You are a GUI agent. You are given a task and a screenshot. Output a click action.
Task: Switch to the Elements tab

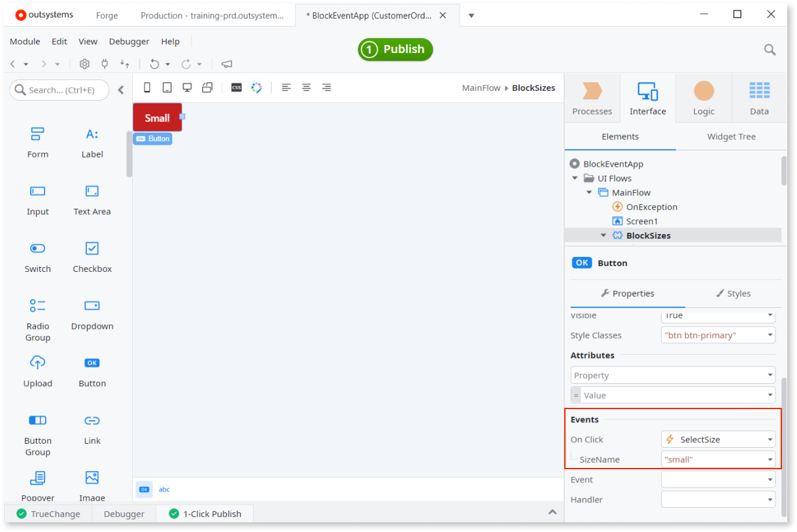click(620, 137)
